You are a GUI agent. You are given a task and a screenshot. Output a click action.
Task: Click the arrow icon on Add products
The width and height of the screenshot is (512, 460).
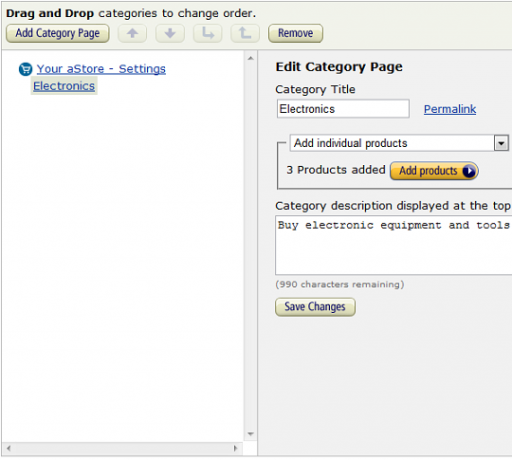coord(469,171)
